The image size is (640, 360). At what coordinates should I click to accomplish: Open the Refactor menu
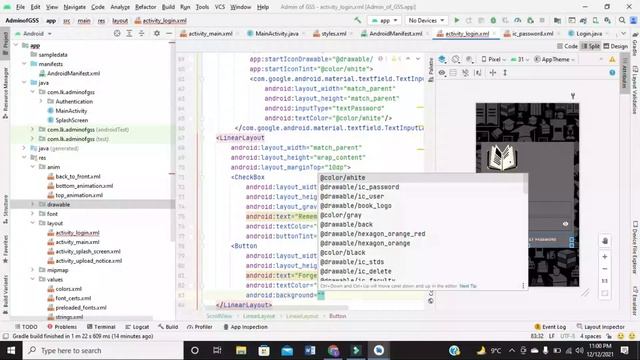coord(146,7)
